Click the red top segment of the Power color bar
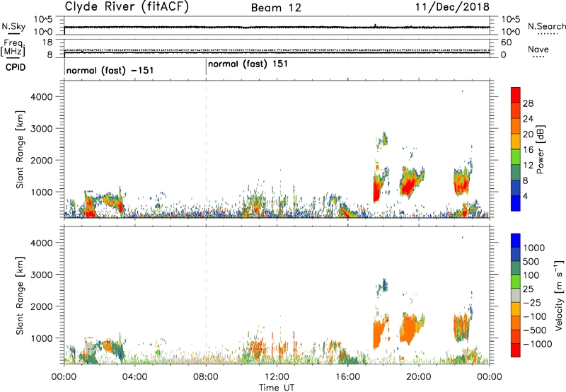This screenshot has height=392, width=566. pos(516,96)
